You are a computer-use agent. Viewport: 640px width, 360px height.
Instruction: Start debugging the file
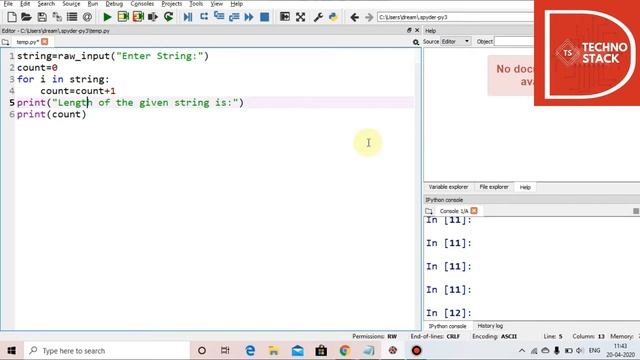(x=188, y=17)
